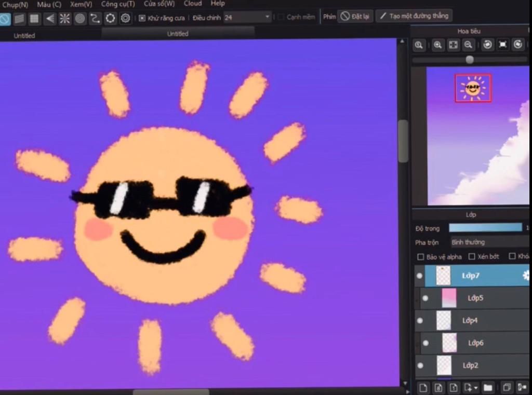Click the Lớp7 layer thumbnail
532x395 pixels.
click(x=443, y=275)
